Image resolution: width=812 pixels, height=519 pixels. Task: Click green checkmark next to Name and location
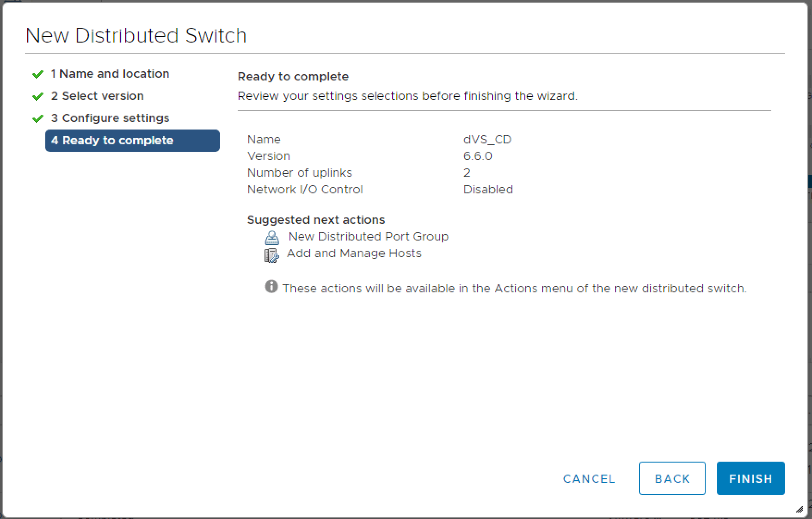coord(38,74)
